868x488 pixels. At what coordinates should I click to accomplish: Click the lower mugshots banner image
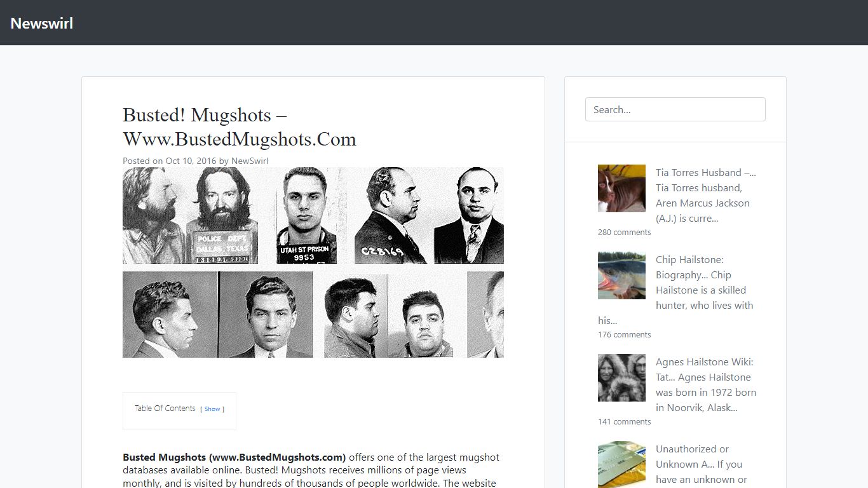[x=313, y=315]
